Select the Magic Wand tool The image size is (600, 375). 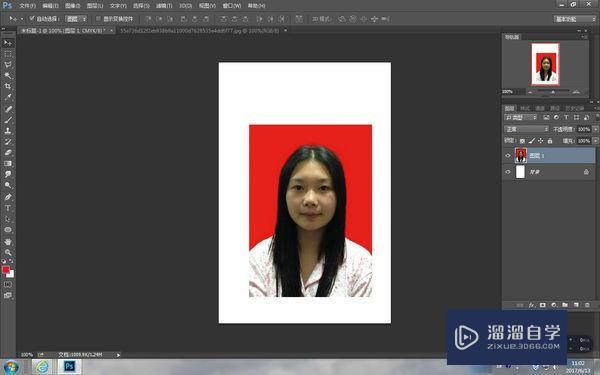pyautogui.click(x=8, y=75)
